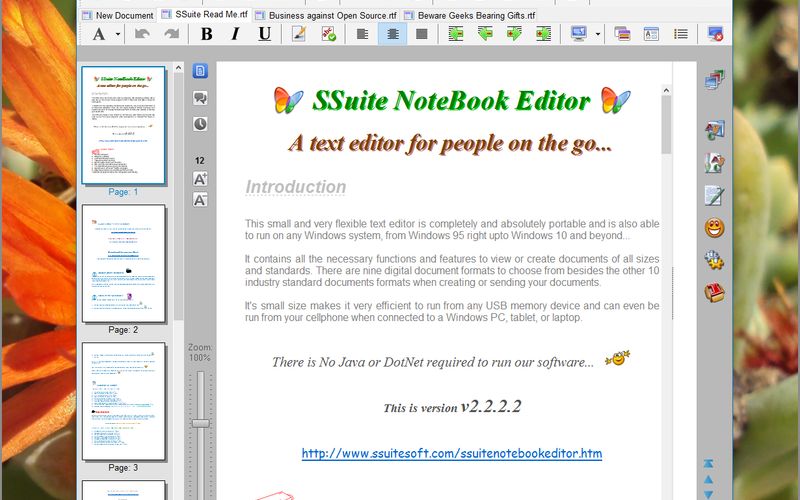The width and height of the screenshot is (800, 500).
Task: Click the increase font size A+ icon
Action: click(200, 178)
